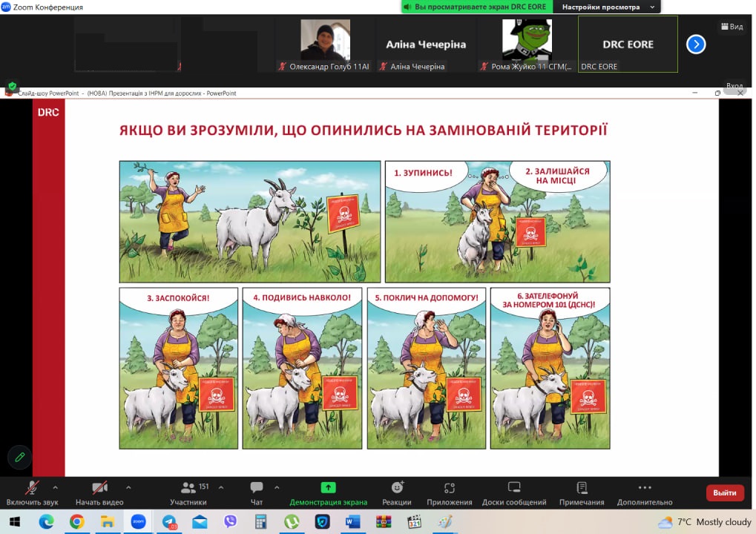This screenshot has width=756, height=534.
Task: Click green 'Вы просматриваете экран DRC EORE' banner
Action: (479, 7)
